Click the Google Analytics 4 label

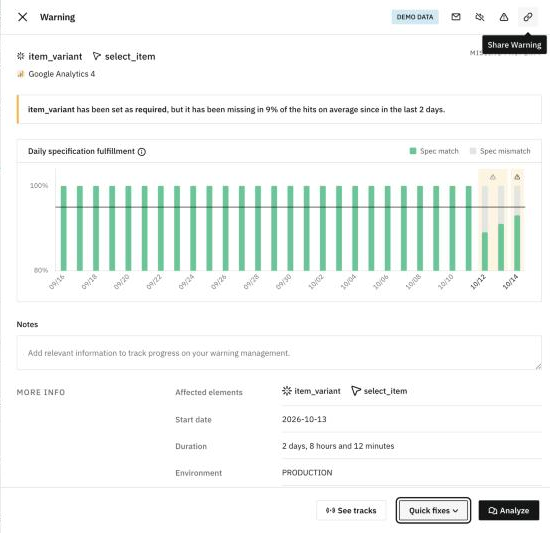[x=62, y=74]
